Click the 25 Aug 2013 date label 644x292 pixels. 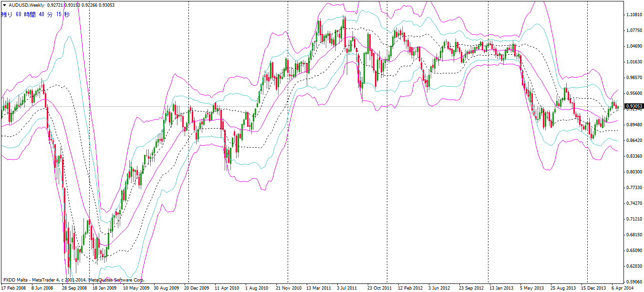click(x=563, y=288)
